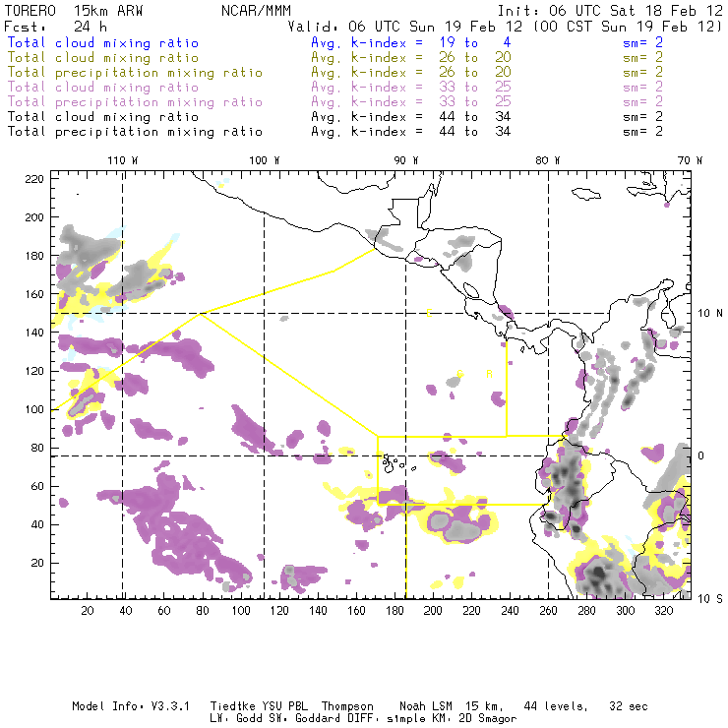Click "260" on the horizontal axis
Screen dimensions: 728x728
548,611
